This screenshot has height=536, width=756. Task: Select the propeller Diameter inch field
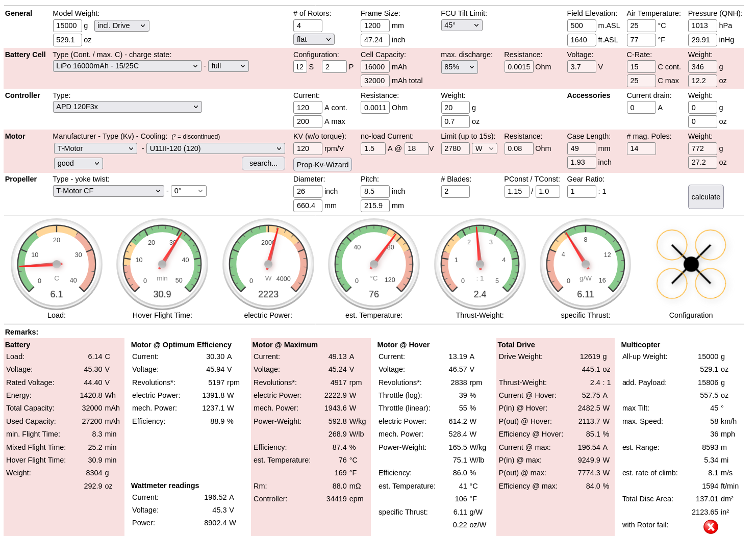(x=307, y=191)
